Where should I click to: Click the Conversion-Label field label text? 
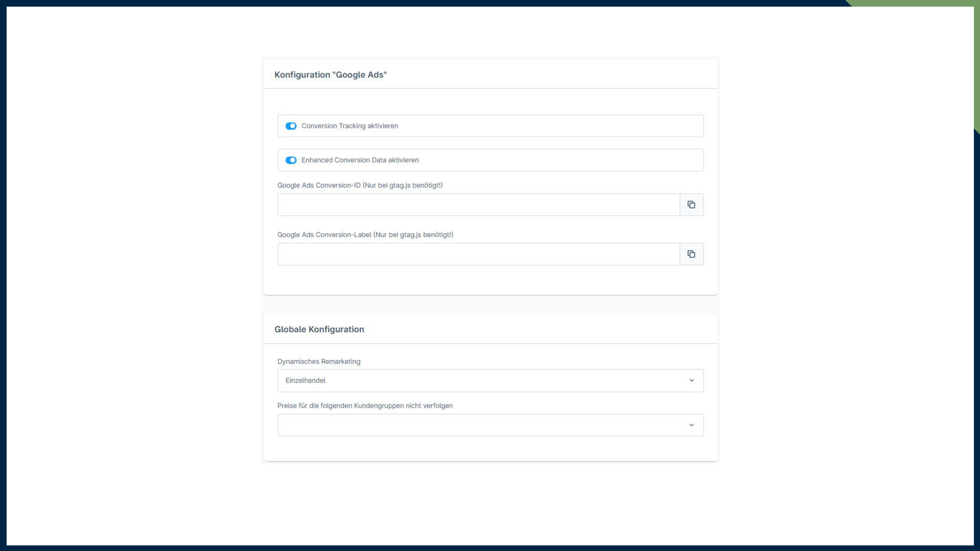pos(365,235)
